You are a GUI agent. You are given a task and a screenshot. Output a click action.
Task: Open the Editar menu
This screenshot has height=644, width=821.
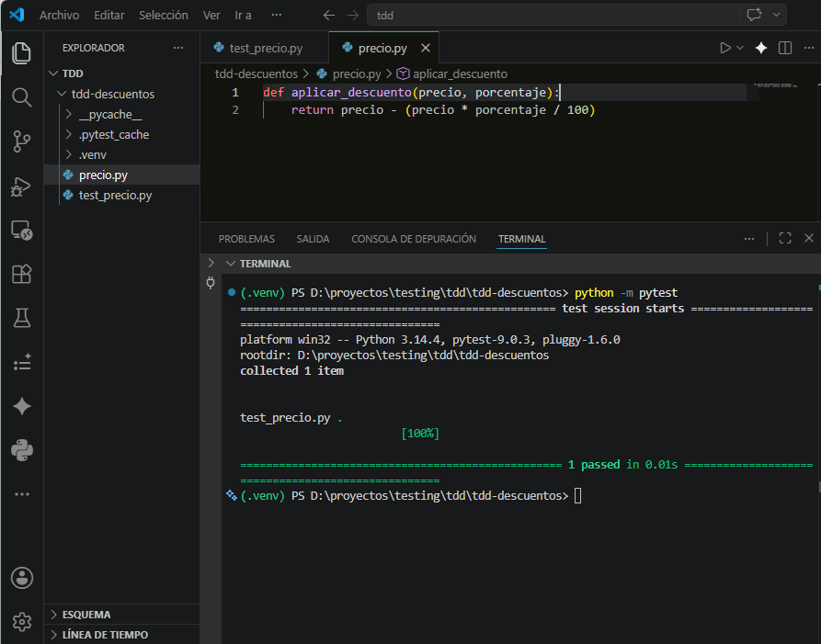[108, 16]
